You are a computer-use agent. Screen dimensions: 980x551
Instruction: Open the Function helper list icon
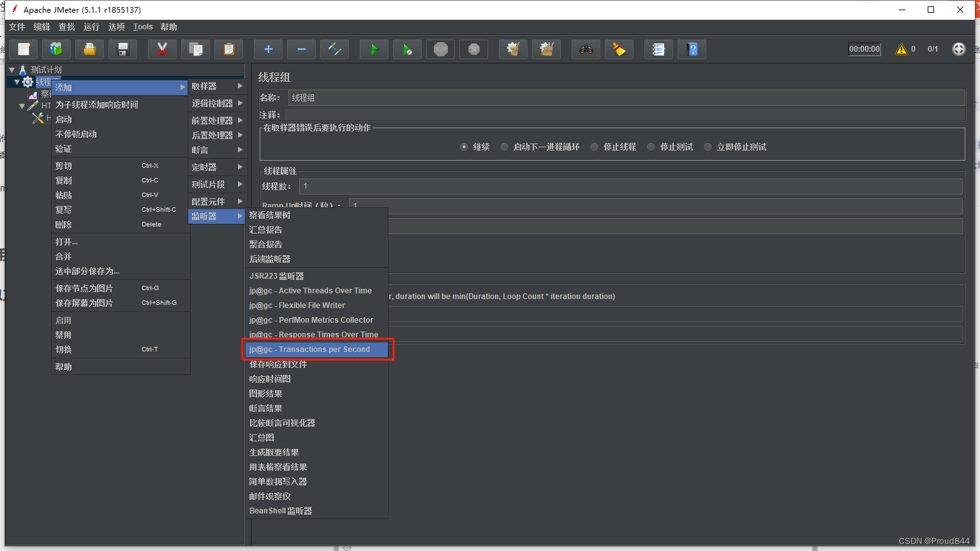(x=658, y=49)
